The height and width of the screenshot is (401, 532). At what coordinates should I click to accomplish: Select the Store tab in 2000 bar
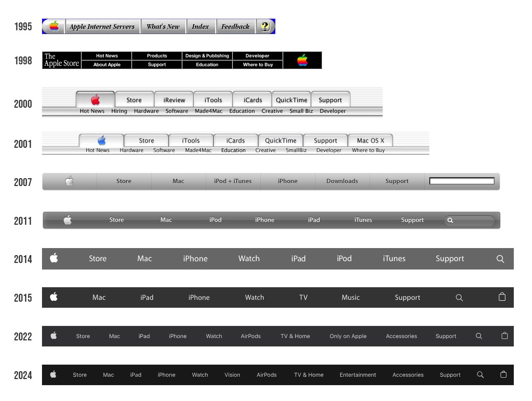(134, 100)
